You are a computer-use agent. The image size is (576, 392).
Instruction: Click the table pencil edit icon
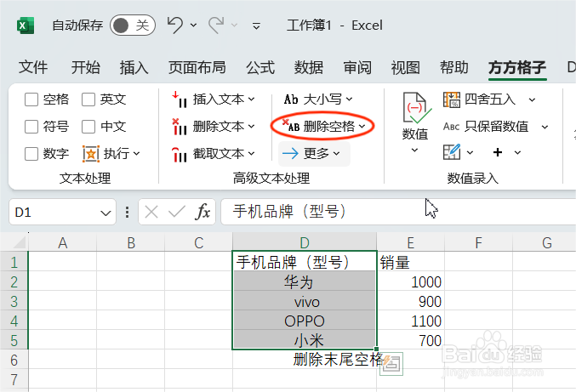(452, 152)
